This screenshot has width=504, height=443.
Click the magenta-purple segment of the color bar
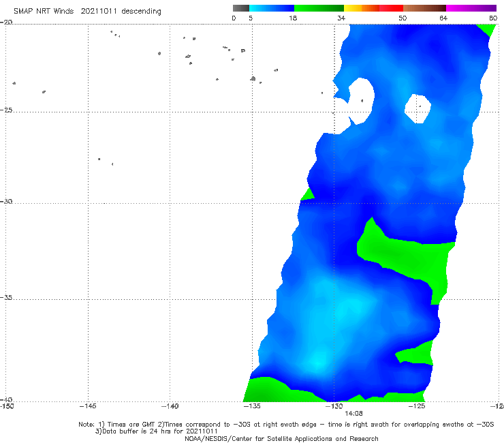[471, 8]
